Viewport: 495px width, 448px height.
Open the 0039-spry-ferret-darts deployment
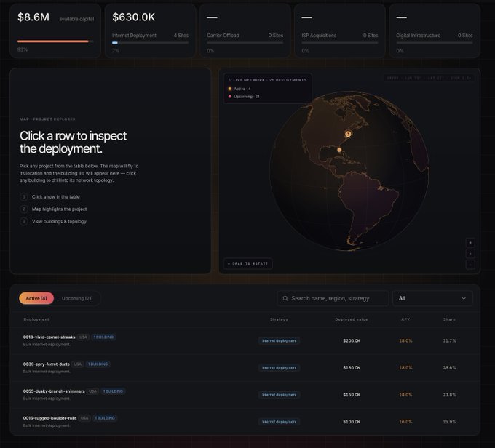(x=245, y=368)
